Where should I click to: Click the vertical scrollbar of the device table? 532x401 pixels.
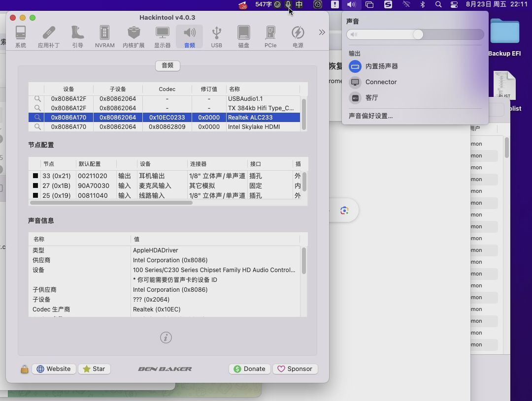point(304,114)
